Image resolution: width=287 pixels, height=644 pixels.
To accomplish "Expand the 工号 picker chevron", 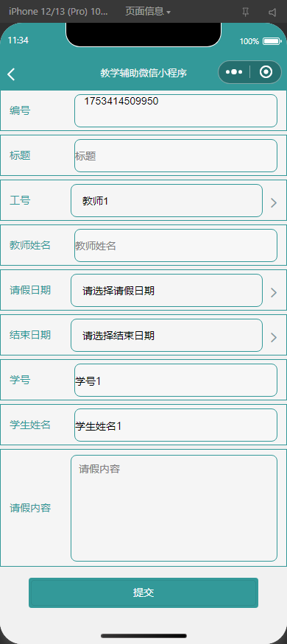I will coord(274,202).
